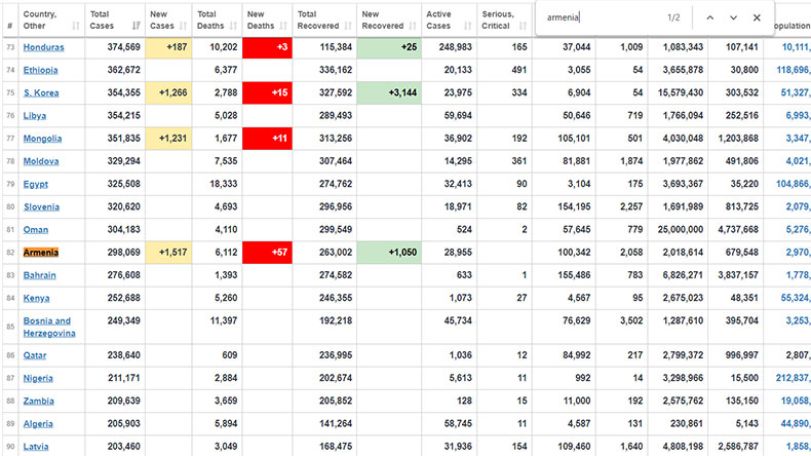Go to next find result arrow
Image resolution: width=811 pixels, height=456 pixels.
pos(733,18)
